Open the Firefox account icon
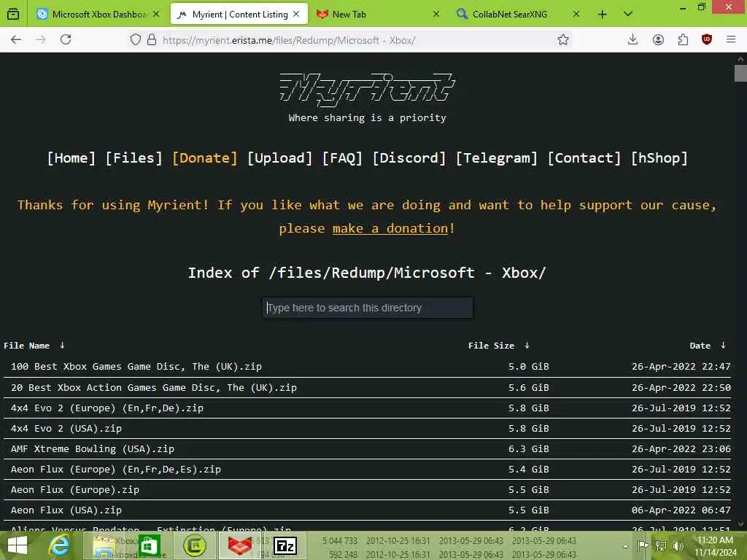747x560 pixels. point(659,40)
